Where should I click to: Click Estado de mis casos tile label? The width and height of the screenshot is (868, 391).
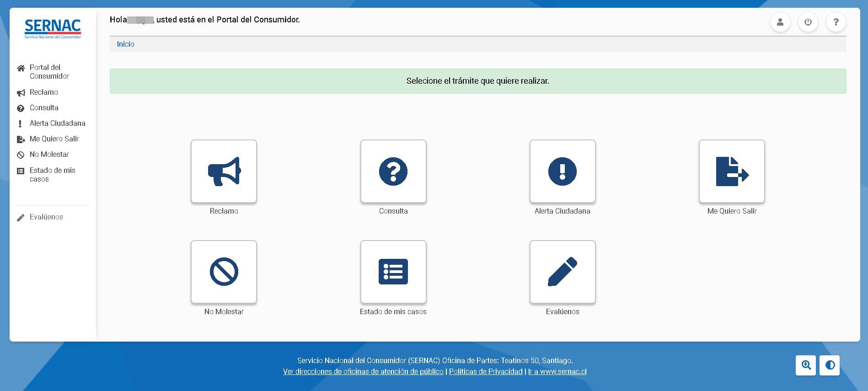pyautogui.click(x=393, y=311)
